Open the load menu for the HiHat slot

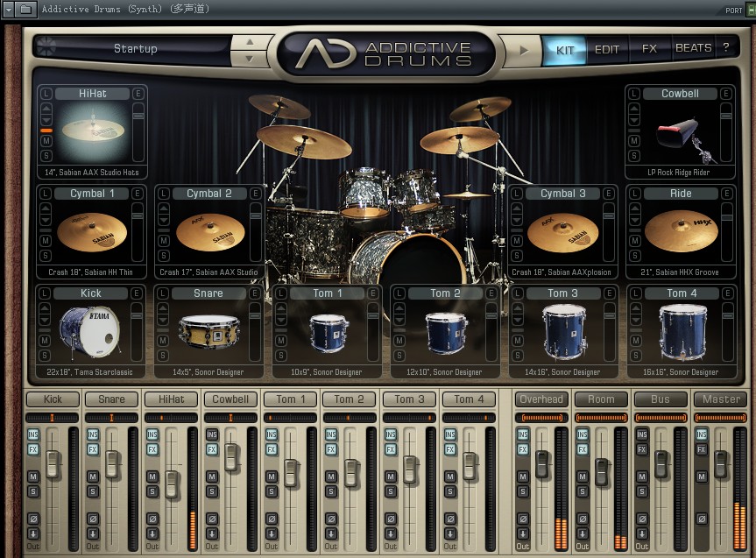pos(46,94)
